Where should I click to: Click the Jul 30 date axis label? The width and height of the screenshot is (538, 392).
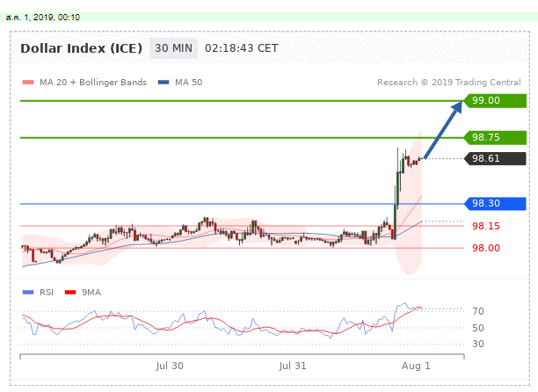click(x=170, y=366)
